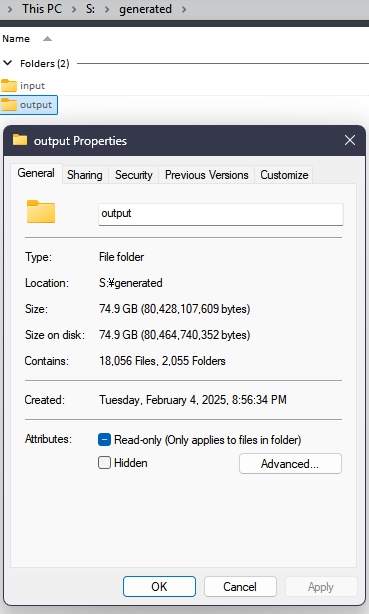Close the output Properties dialog

click(x=350, y=140)
